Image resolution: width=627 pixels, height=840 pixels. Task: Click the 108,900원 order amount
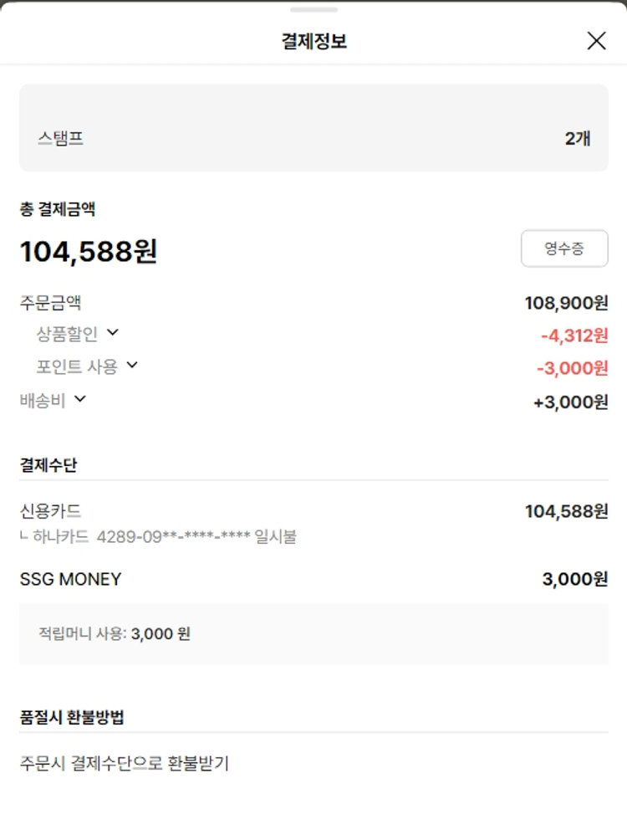566,303
